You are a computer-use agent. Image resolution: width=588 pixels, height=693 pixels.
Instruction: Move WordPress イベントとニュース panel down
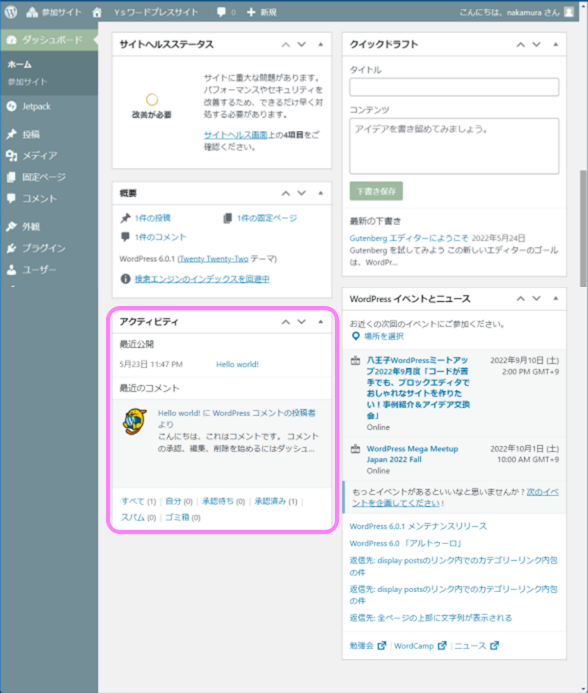pyautogui.click(x=536, y=299)
